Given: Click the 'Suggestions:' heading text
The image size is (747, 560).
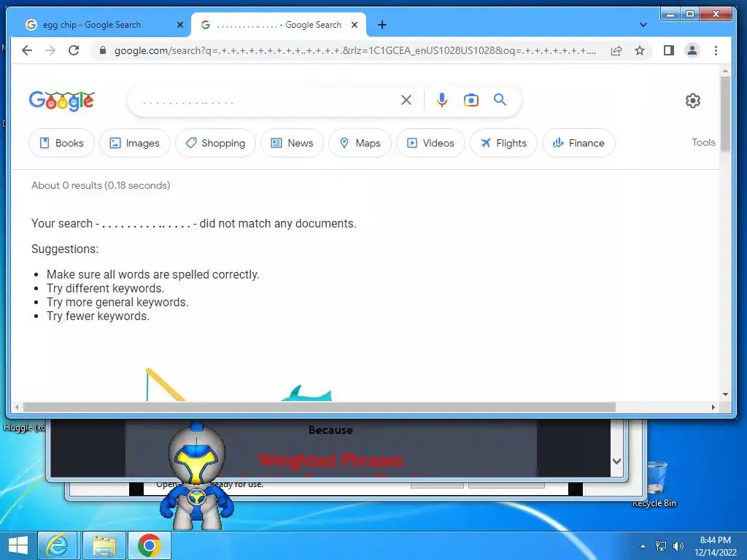Looking at the screenshot, I should pyautogui.click(x=65, y=249).
